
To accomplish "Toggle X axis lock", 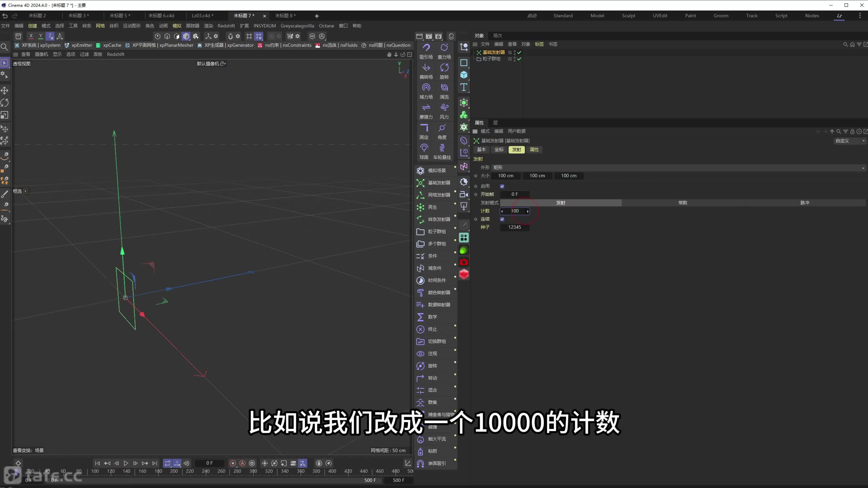I will pos(31,36).
